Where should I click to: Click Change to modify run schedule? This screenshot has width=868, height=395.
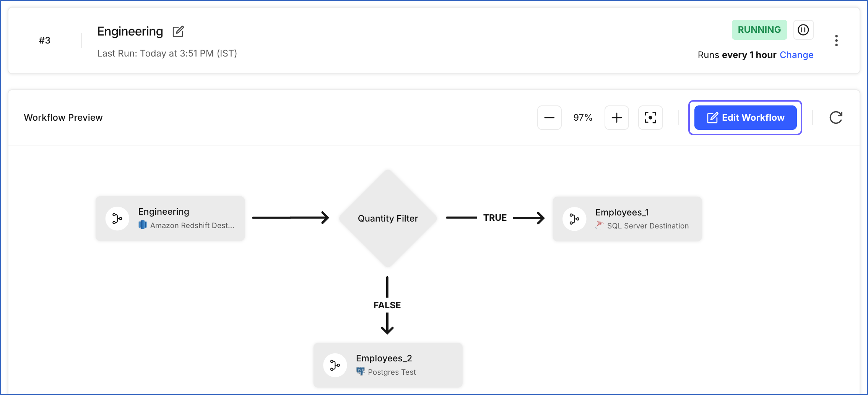(x=797, y=55)
